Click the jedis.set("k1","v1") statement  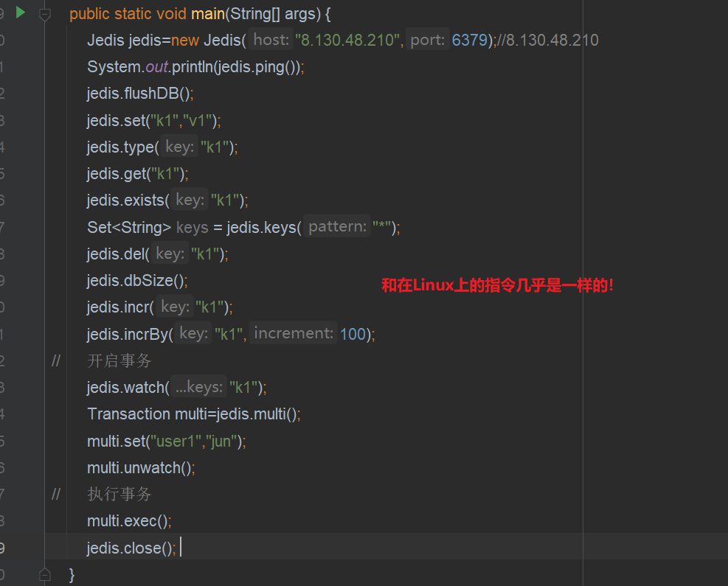pos(153,121)
